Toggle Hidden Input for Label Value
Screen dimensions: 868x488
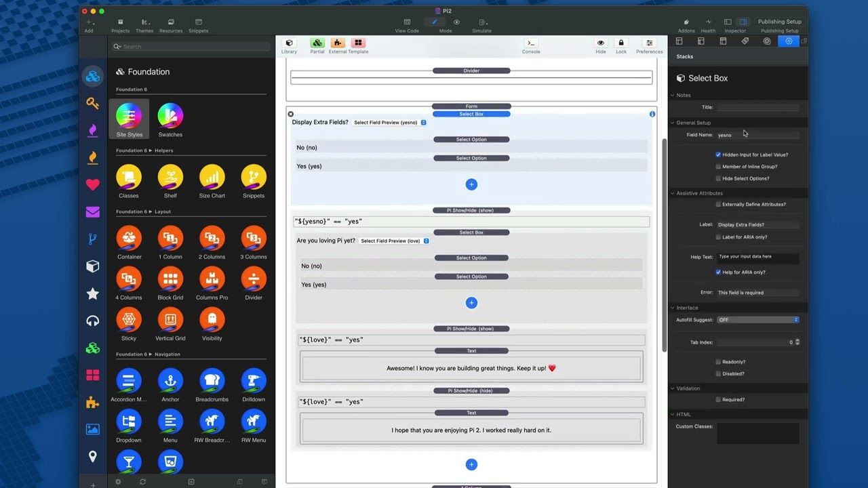click(718, 155)
